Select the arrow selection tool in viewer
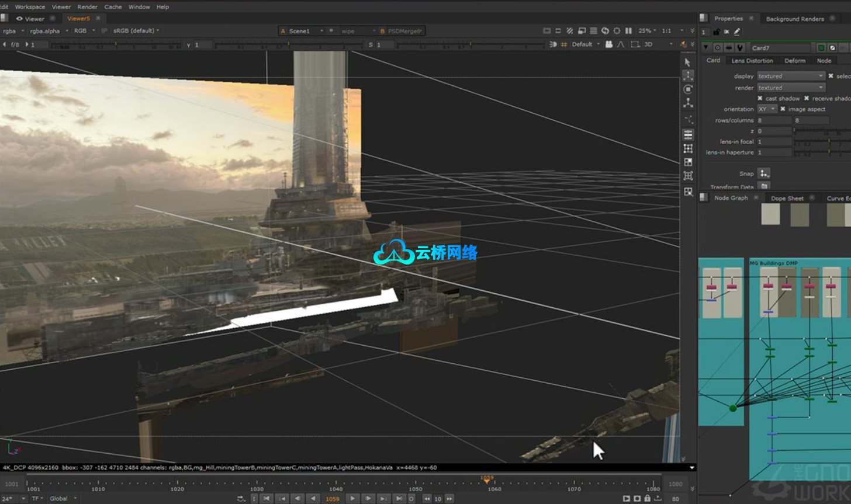Image resolution: width=851 pixels, height=504 pixels. [x=688, y=62]
